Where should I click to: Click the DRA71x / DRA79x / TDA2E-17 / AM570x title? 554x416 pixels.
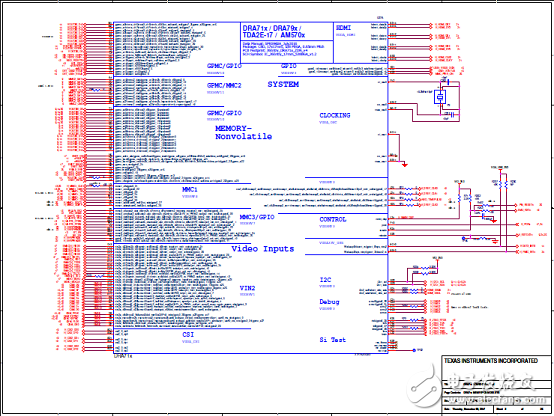[x=273, y=32]
